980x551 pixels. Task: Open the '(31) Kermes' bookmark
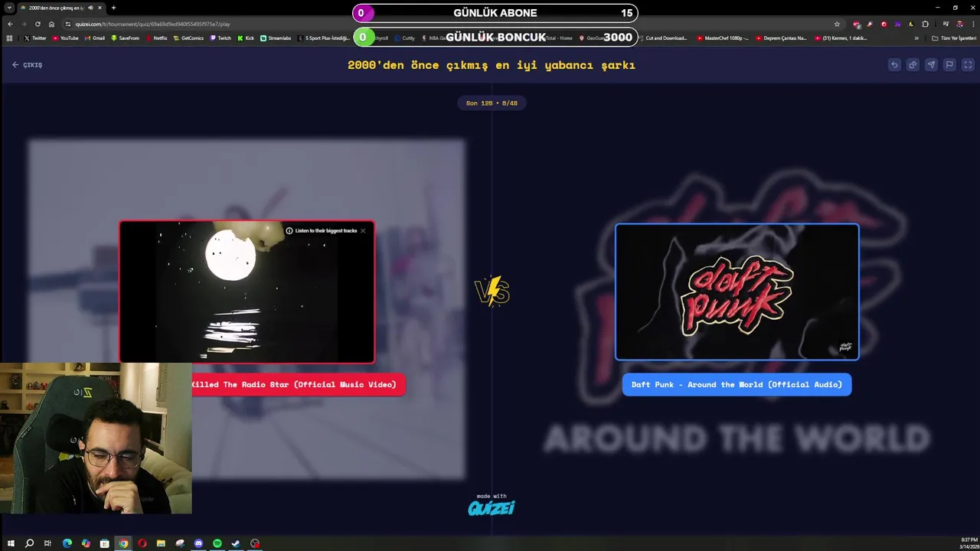(x=841, y=37)
